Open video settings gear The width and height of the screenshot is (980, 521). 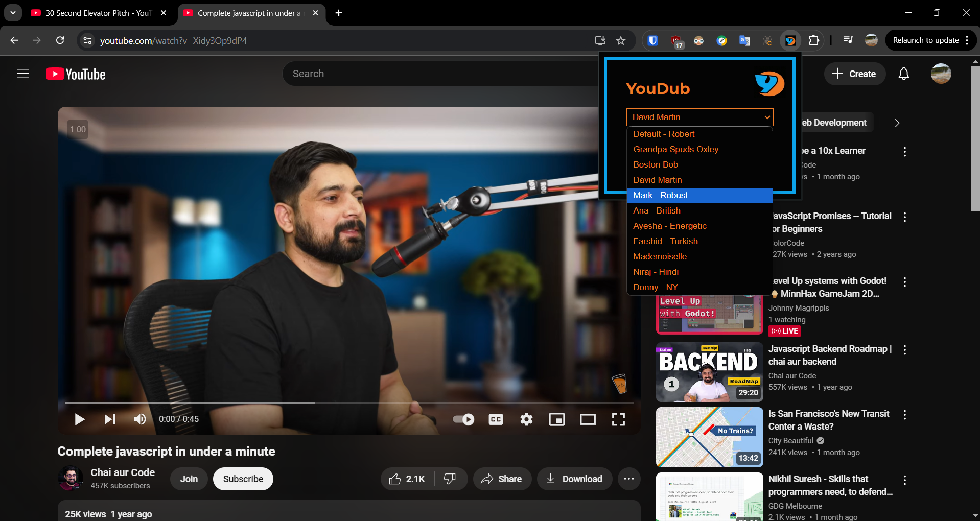click(x=526, y=419)
